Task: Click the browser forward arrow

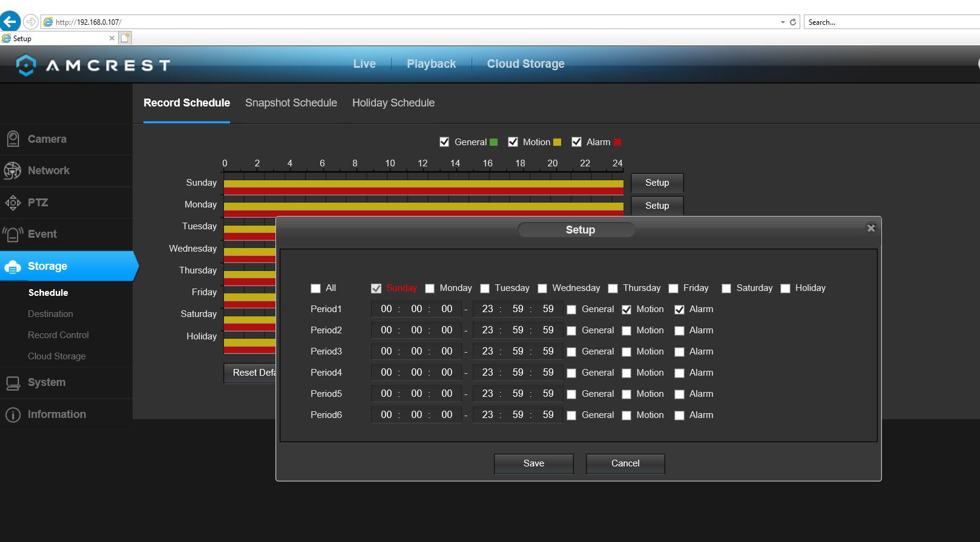Action: coord(30,22)
